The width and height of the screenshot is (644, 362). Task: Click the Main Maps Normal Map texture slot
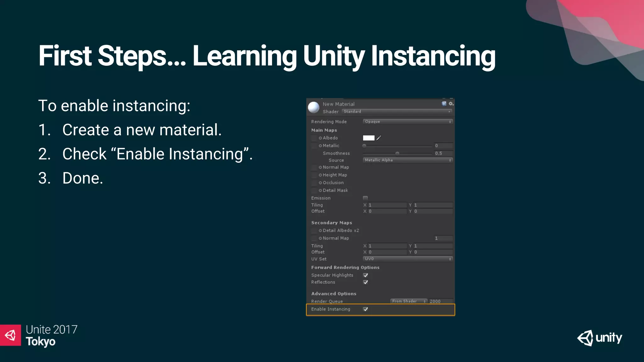[314, 167]
